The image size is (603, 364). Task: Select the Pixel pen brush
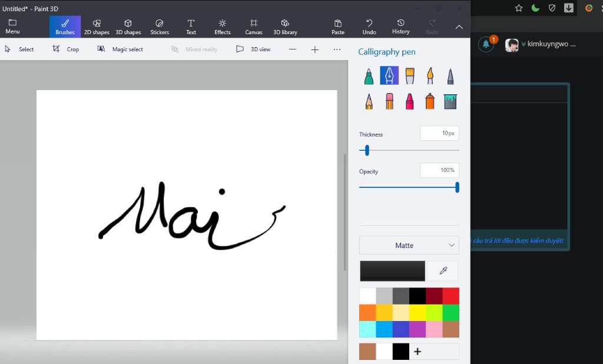point(450,76)
